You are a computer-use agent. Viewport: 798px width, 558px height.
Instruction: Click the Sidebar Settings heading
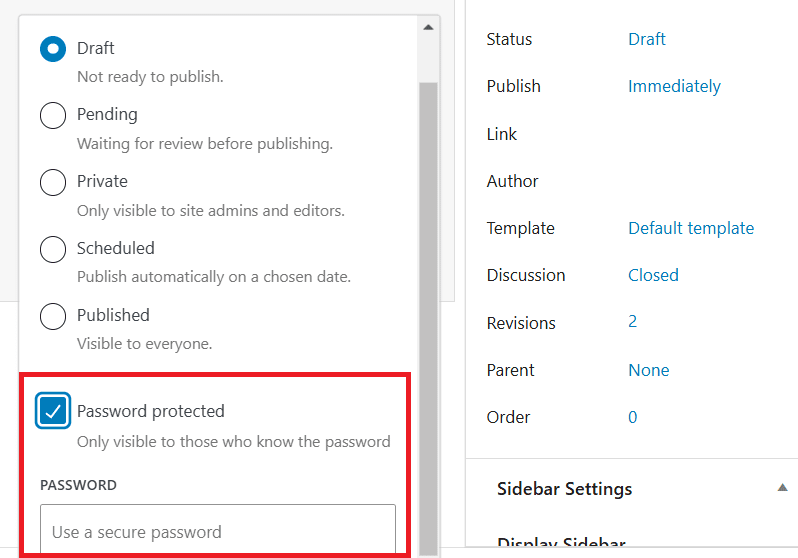(564, 489)
